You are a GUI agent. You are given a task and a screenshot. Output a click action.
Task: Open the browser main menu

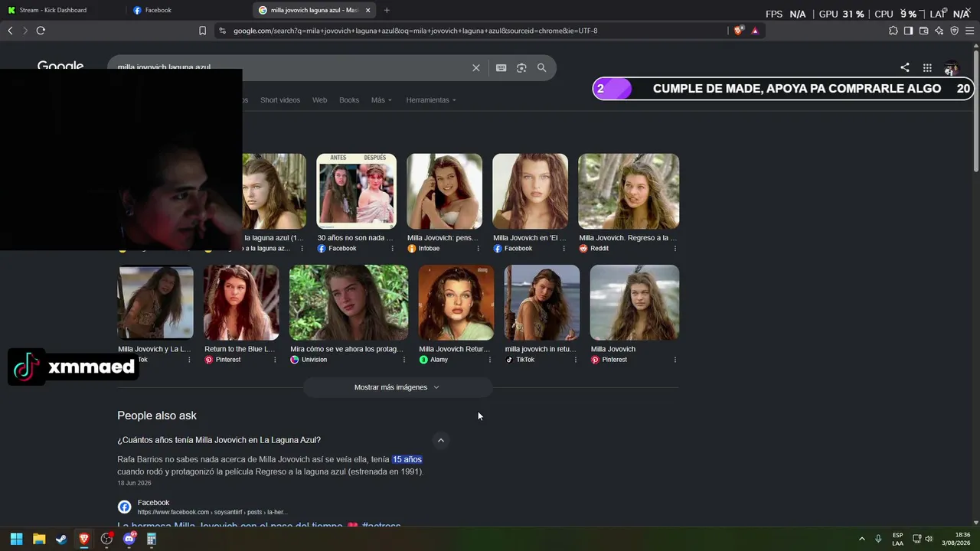(x=970, y=31)
